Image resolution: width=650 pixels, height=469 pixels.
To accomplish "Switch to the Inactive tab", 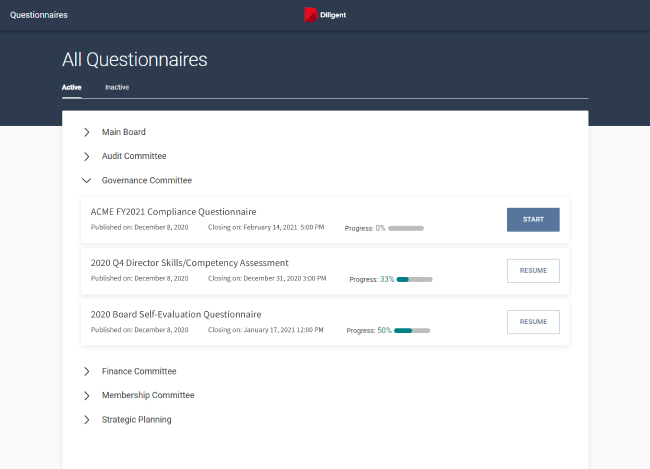I will coord(117,87).
